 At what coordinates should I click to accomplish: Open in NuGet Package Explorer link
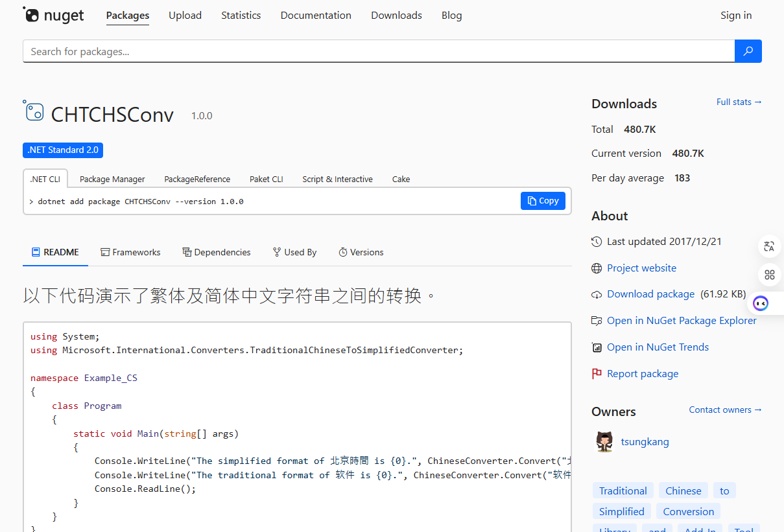682,321
